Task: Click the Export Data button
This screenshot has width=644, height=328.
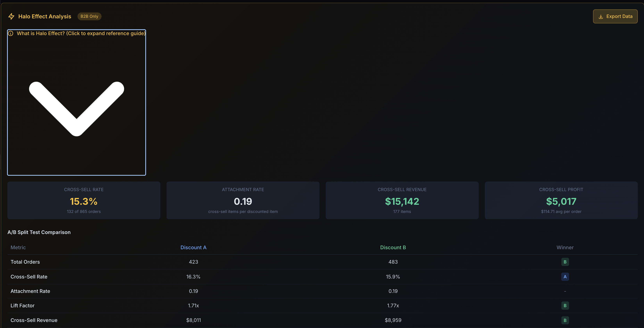Action: coord(615,16)
